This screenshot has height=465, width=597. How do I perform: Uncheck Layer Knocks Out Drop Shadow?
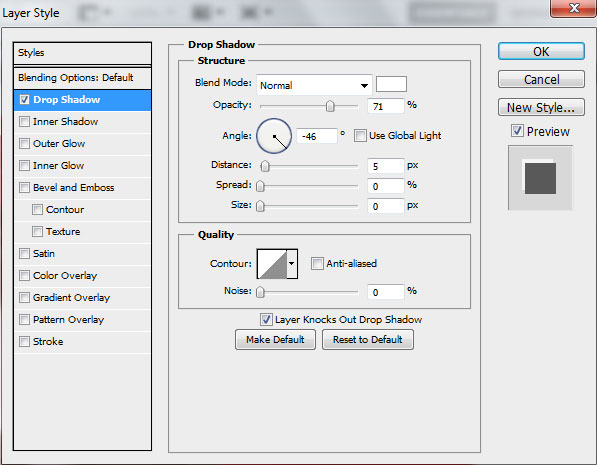266,320
